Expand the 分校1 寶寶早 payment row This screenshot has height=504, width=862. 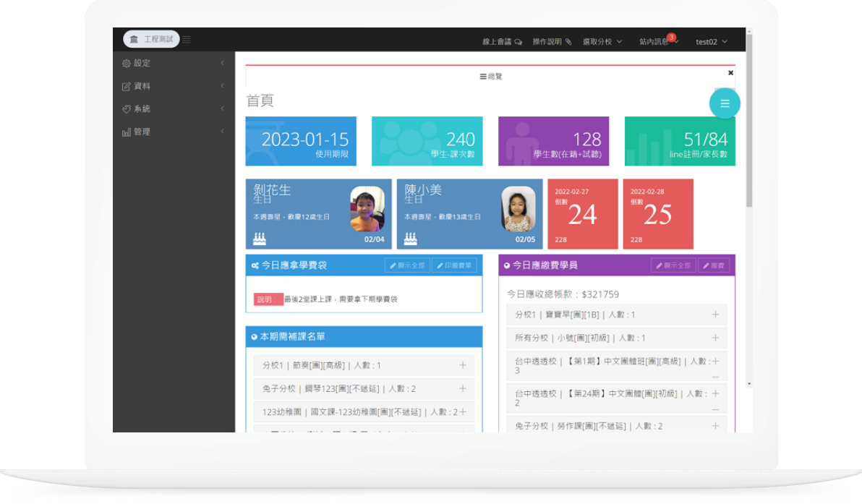(715, 315)
